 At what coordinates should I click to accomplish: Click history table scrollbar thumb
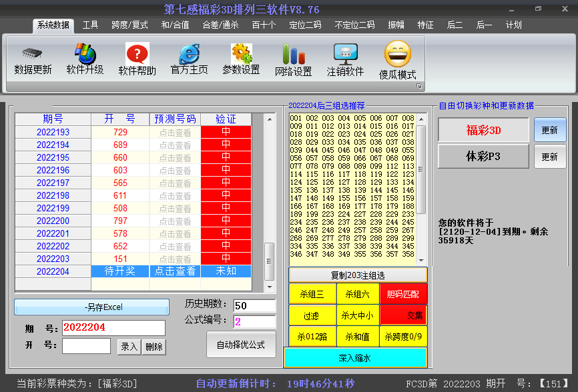tap(270, 262)
